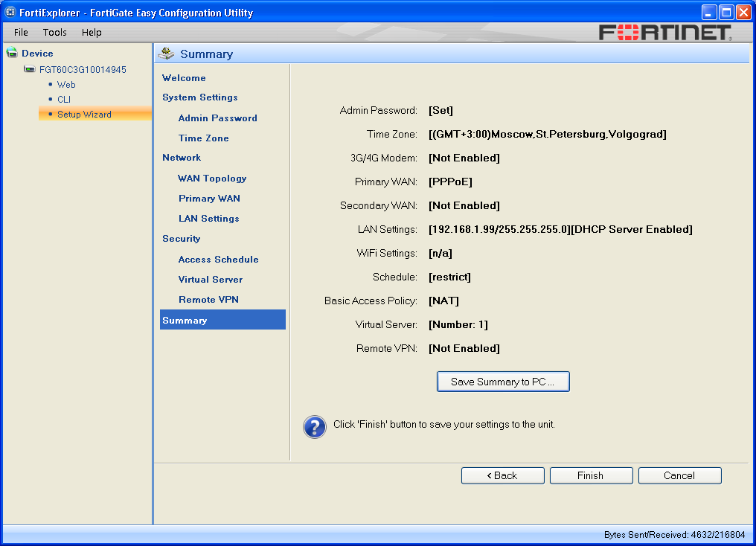Select FGT60C3G10014945 in the tree

pos(83,69)
